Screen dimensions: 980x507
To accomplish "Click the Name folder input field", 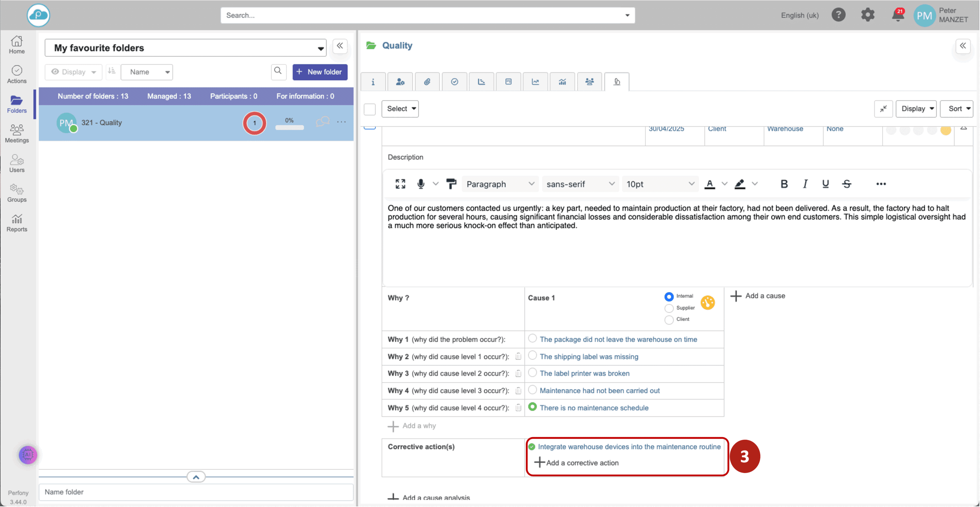I will [196, 492].
